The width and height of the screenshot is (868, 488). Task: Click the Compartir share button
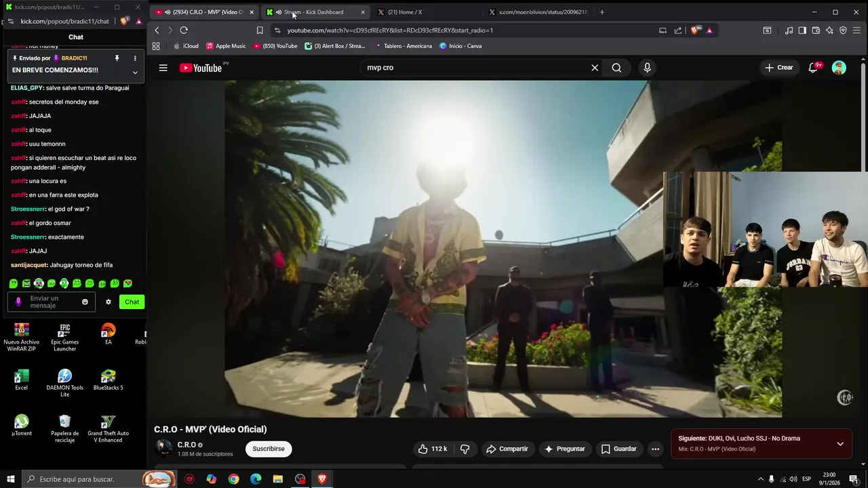[507, 449]
